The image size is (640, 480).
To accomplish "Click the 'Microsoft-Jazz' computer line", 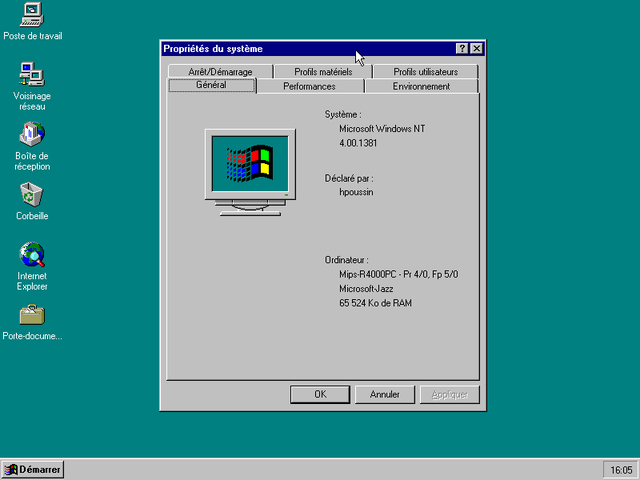I will click(x=366, y=289).
